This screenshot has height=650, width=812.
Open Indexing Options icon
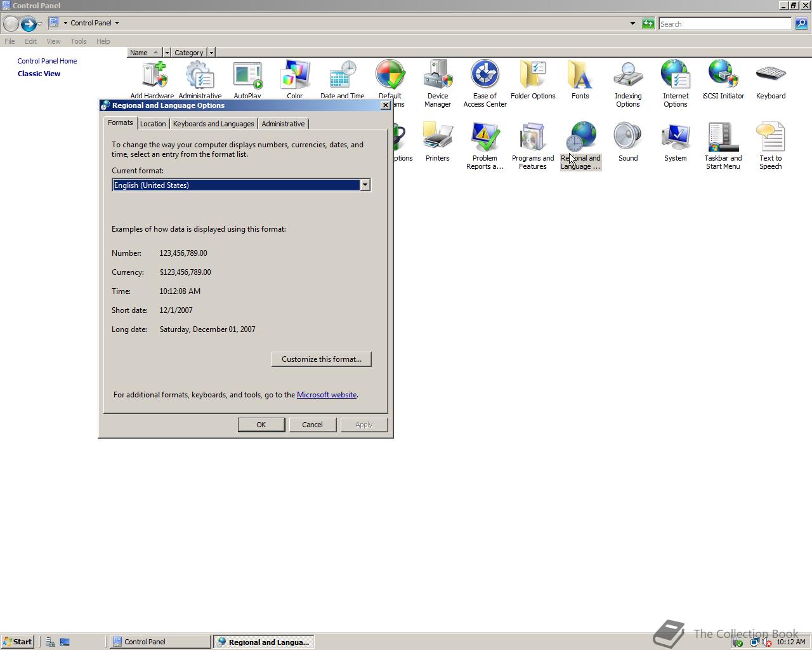tap(628, 83)
